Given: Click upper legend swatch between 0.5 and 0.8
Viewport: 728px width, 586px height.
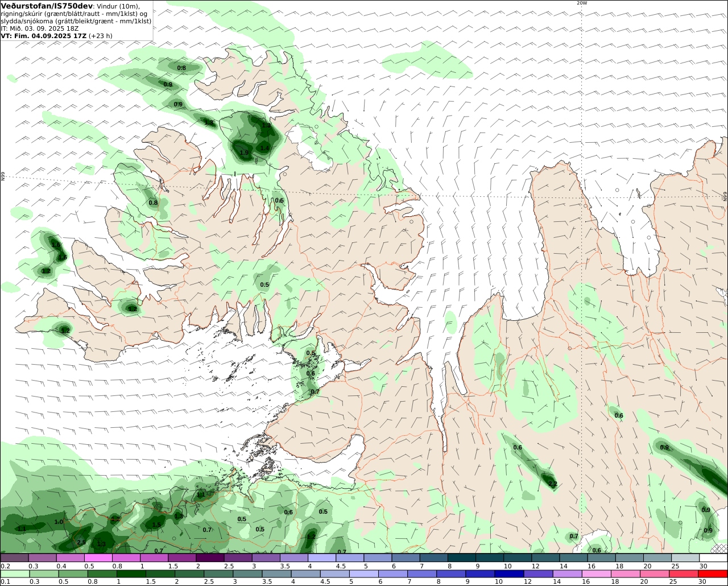Looking at the screenshot, I should click(x=98, y=558).
